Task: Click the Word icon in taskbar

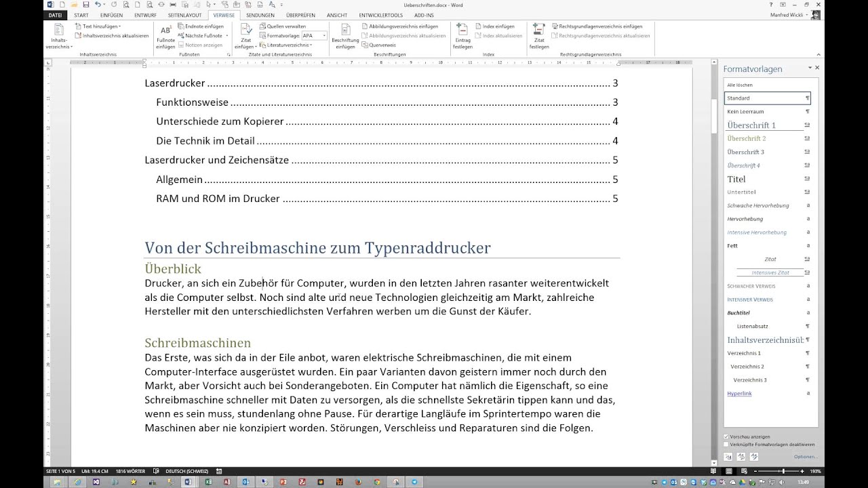Action: click(188, 482)
